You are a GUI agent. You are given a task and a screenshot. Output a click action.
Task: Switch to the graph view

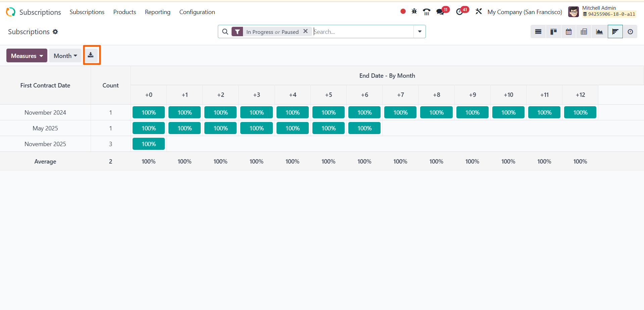point(599,32)
